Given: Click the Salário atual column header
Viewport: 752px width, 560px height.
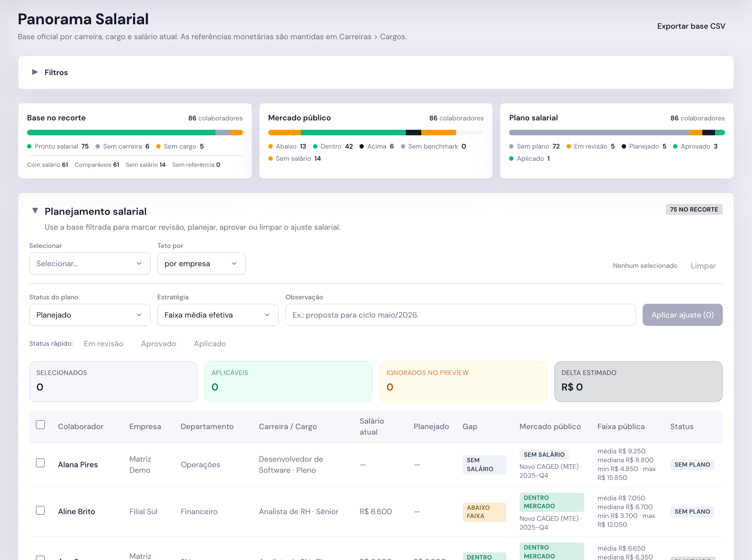Looking at the screenshot, I should click(x=372, y=426).
